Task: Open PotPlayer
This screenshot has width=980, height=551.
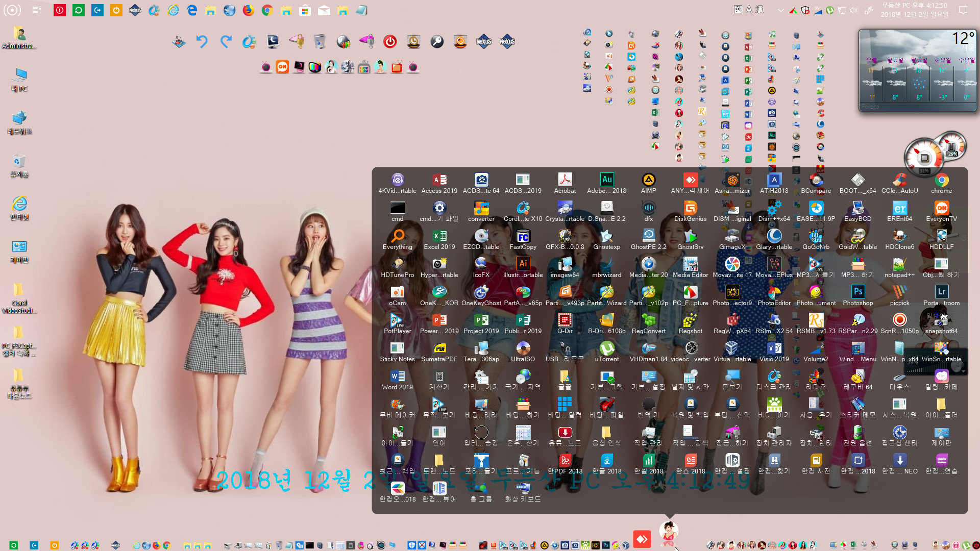Action: pos(397,323)
